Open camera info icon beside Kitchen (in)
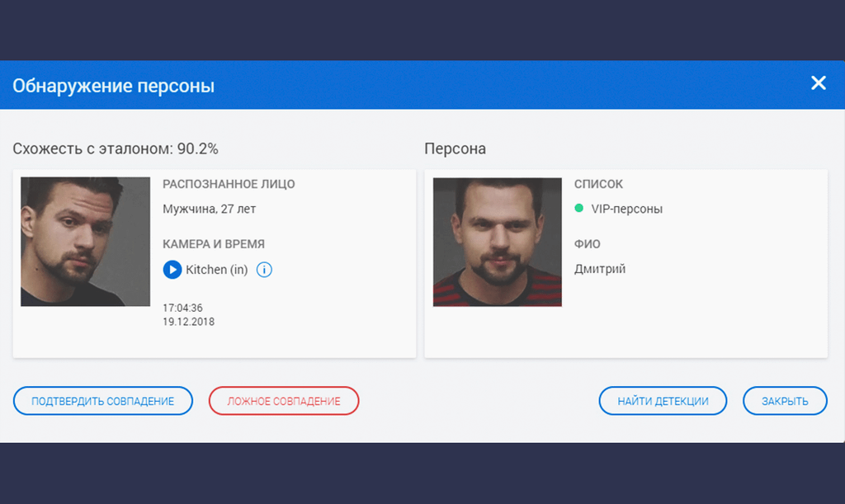 click(x=264, y=269)
